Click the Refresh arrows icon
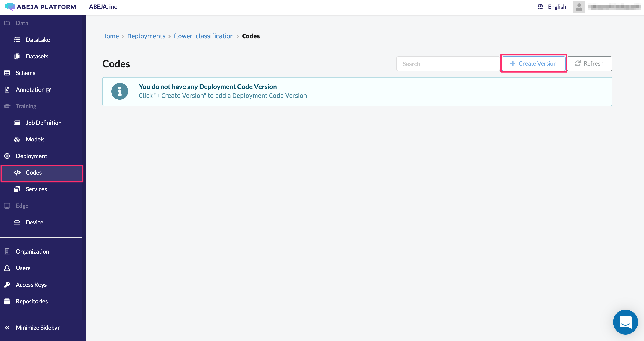This screenshot has width=644, height=341. click(577, 63)
